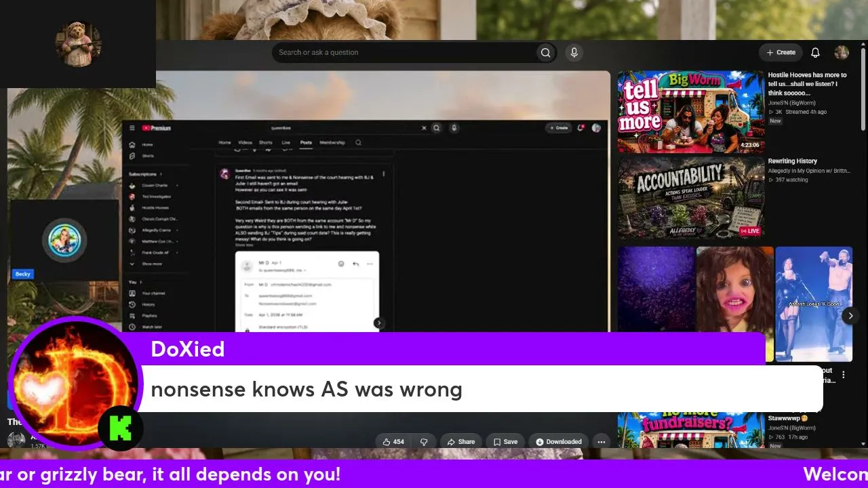
Task: Click the YouTube Premium logo in the embedded window
Action: coord(157,128)
